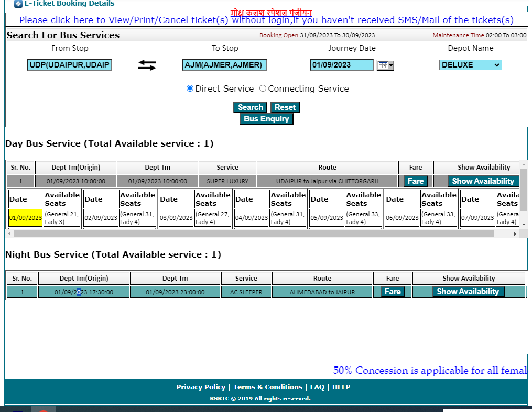This screenshot has height=412, width=532.
Task: Open the UDAIPUR to Jaipur via CHITTORGARH route link
Action: tap(328, 181)
